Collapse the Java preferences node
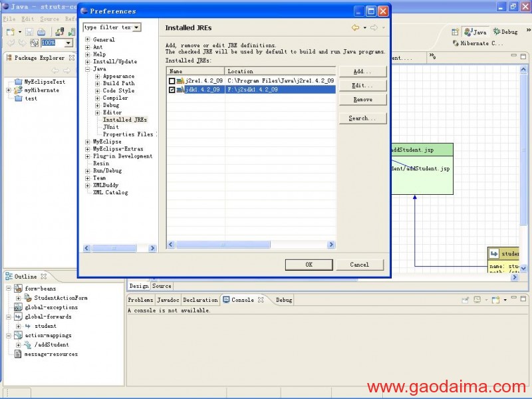This screenshot has height=399, width=532. 88,69
